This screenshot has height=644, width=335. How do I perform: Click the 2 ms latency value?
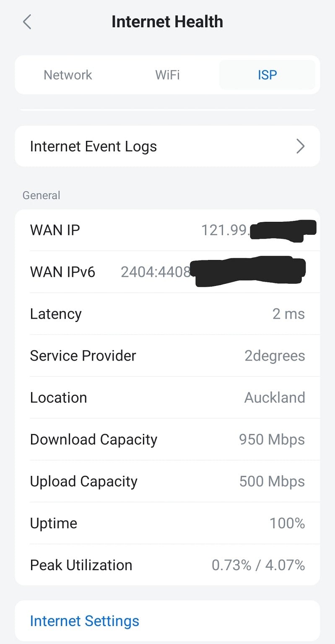tap(288, 314)
